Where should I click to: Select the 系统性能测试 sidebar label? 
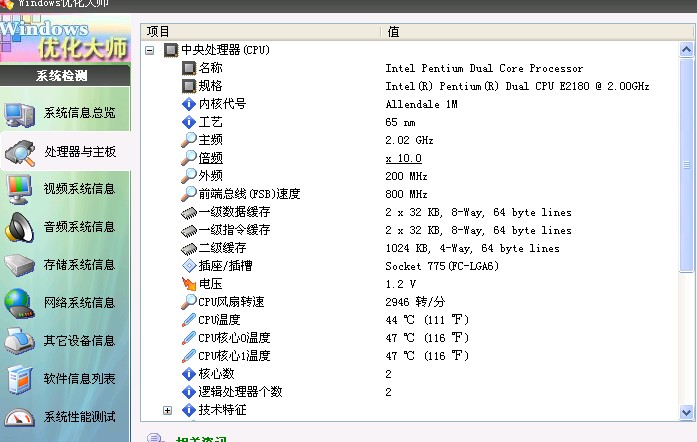point(80,417)
